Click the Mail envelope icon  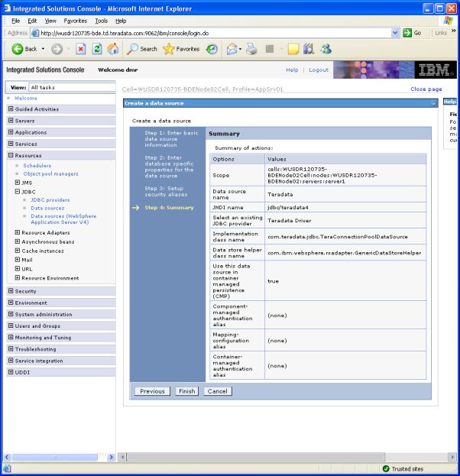232,49
